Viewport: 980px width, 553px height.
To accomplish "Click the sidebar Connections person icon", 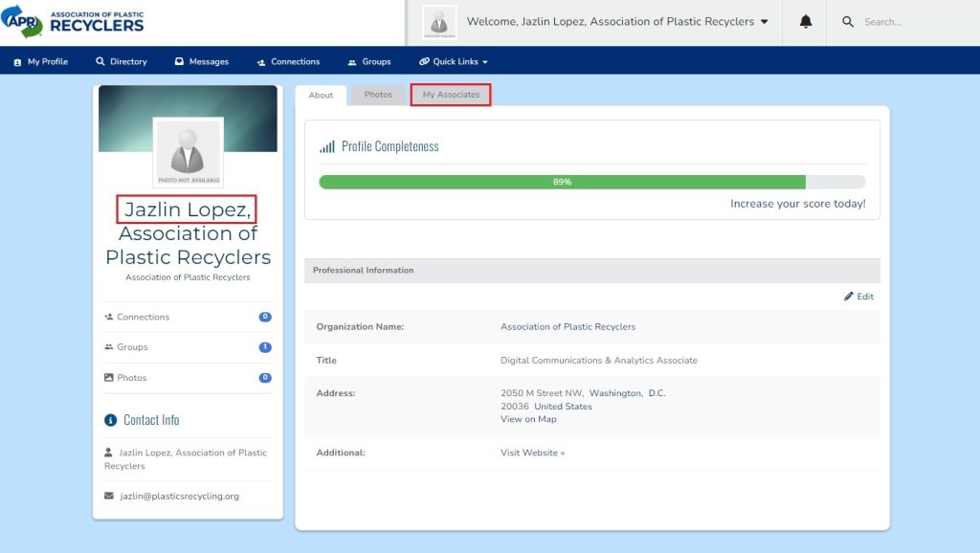I will coord(109,317).
